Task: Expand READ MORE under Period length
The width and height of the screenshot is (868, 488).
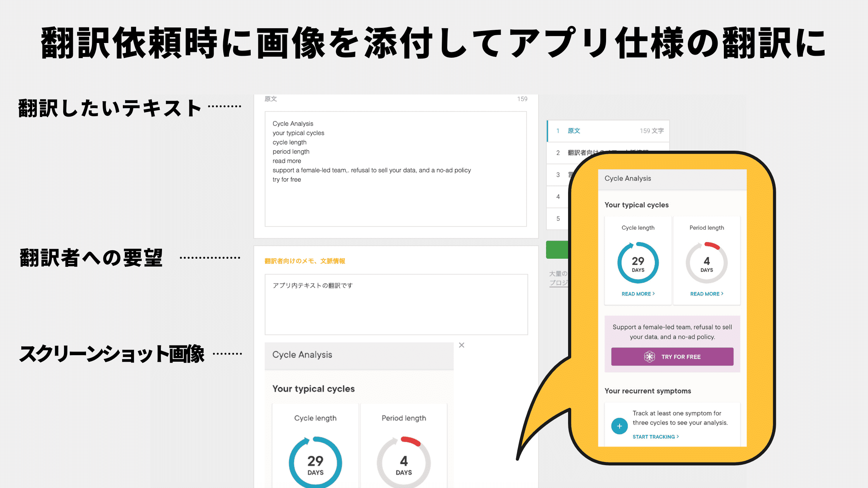Action: [706, 294]
